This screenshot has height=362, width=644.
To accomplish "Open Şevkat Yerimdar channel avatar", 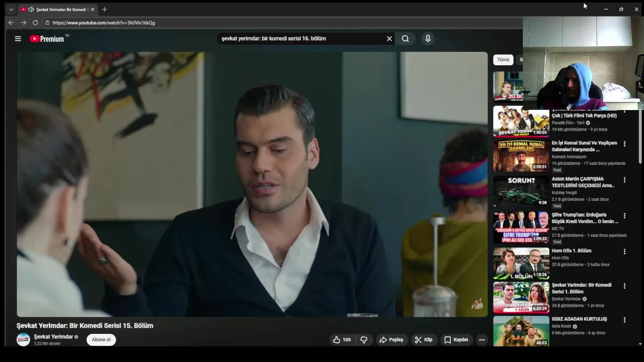I will tap(23, 340).
